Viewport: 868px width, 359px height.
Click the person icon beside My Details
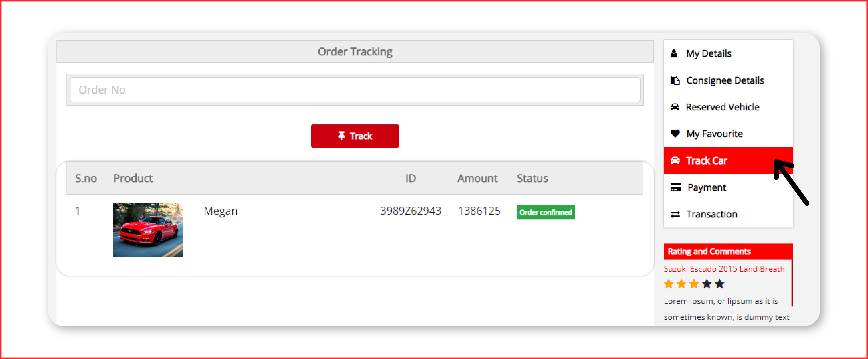tap(674, 54)
